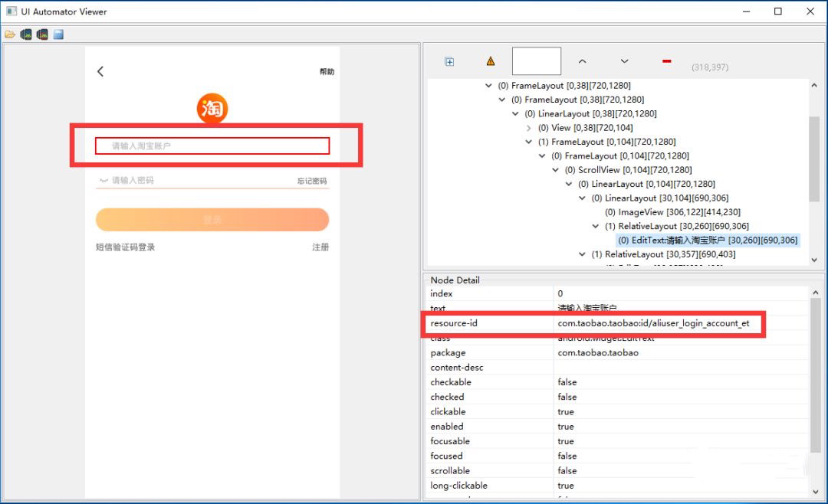Image resolution: width=828 pixels, height=504 pixels.
Task: Click the Node Detail scroll-down arrow
Action: [815, 492]
